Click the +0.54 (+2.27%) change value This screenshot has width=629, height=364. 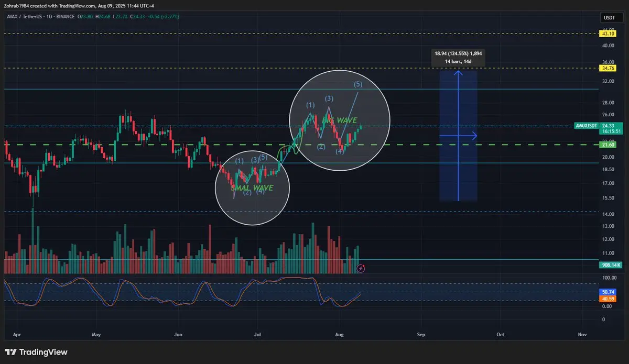pos(164,16)
